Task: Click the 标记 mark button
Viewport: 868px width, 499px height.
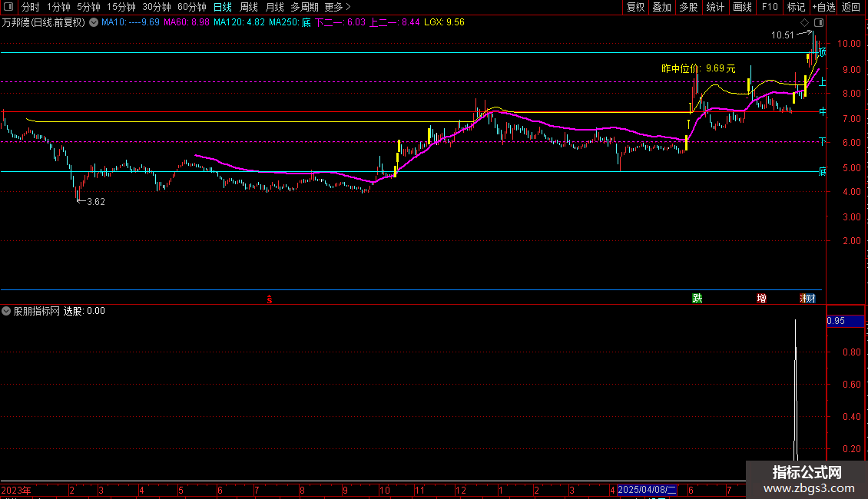Action: click(x=796, y=7)
